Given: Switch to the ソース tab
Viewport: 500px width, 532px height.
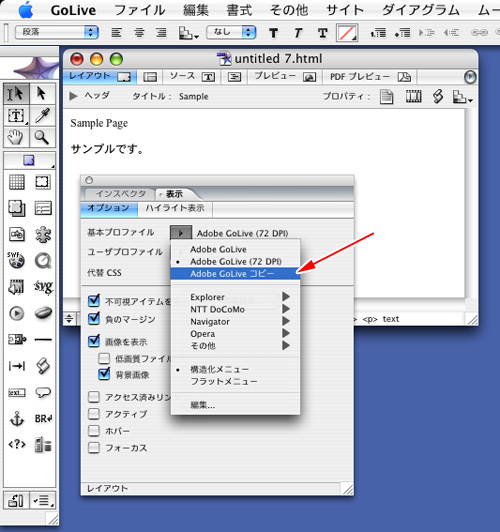Looking at the screenshot, I should 192,77.
